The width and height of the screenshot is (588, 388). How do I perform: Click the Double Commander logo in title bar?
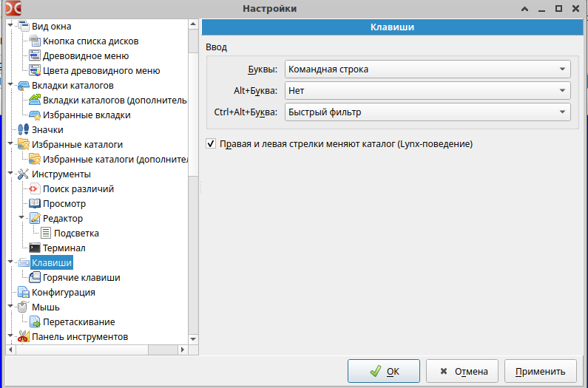(x=13, y=9)
